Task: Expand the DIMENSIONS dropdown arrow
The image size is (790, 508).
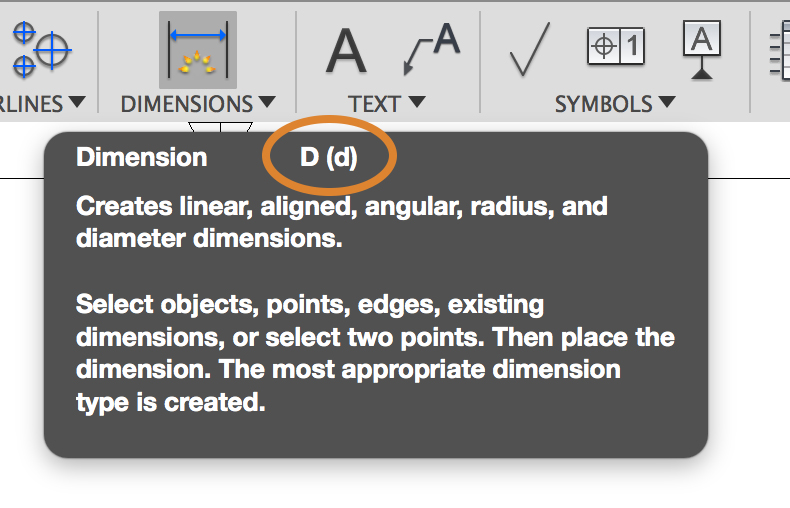Action: (268, 103)
